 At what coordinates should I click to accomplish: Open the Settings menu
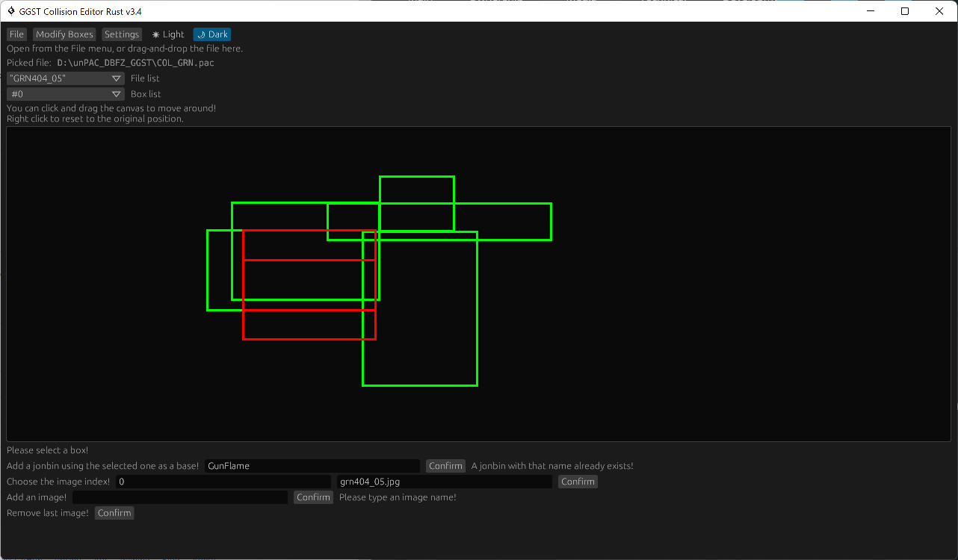(121, 34)
